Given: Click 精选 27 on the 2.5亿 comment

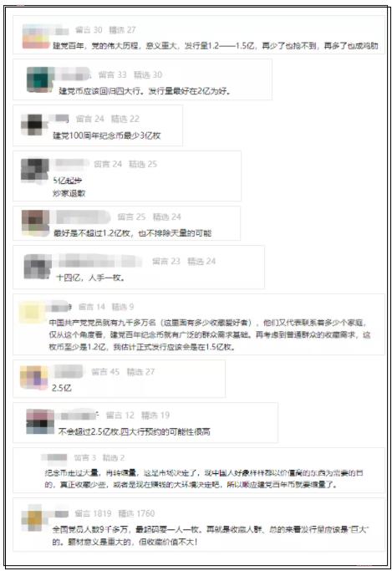Looking at the screenshot, I should tap(140, 372).
